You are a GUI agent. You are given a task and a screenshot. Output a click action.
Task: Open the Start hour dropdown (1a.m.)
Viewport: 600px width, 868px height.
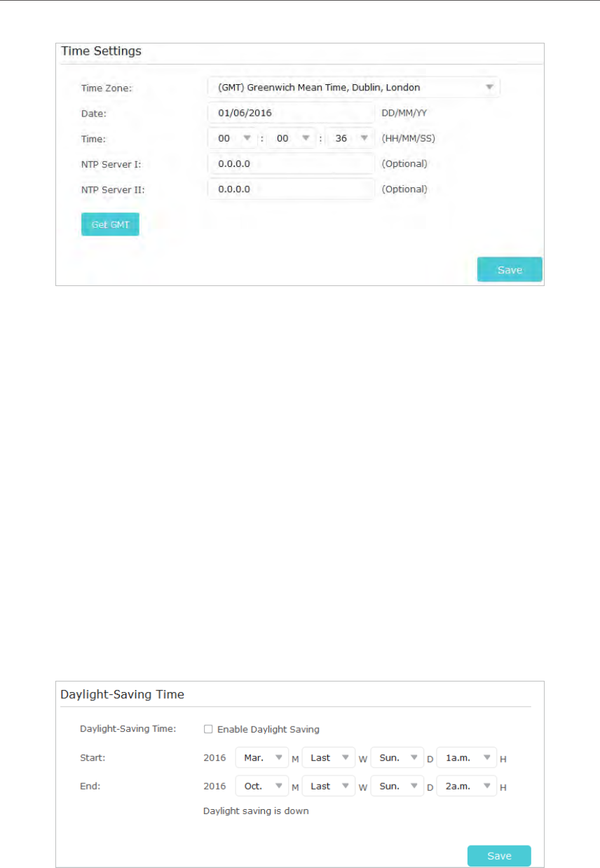[466, 757]
